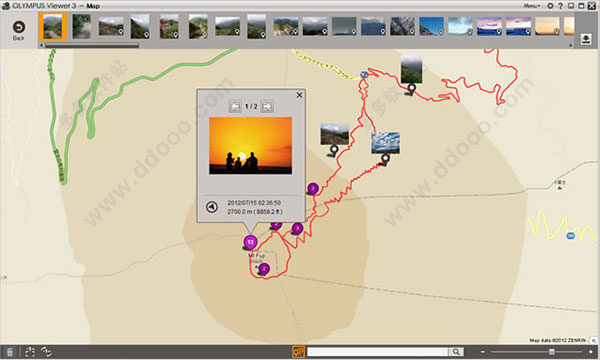Zoom out with the minus button

click(x=483, y=352)
